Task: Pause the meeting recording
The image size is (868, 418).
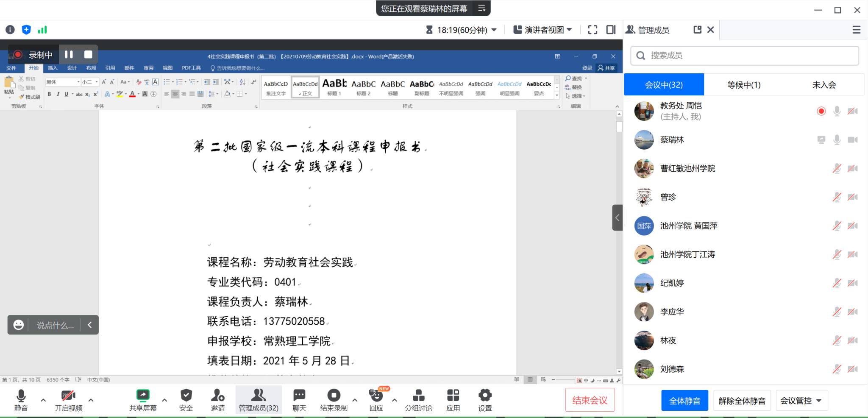Action: (69, 54)
